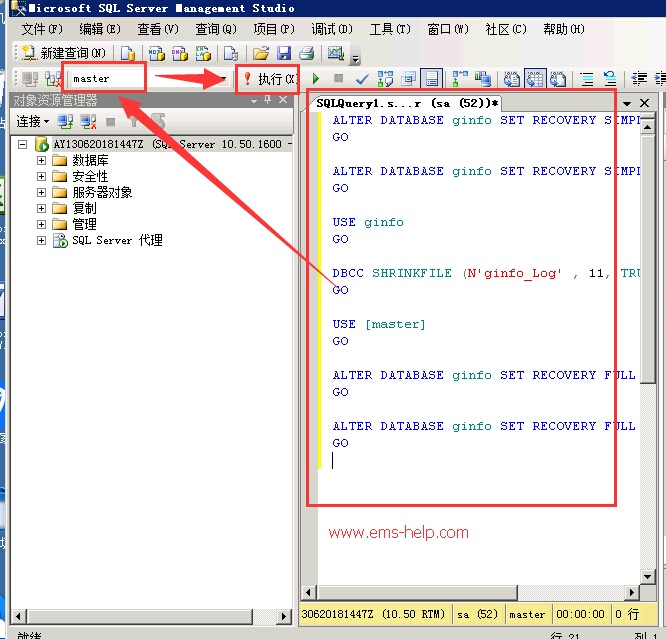This screenshot has height=639, width=666.
Task: Toggle the IntelliSense Enabled button
Action: point(432,79)
